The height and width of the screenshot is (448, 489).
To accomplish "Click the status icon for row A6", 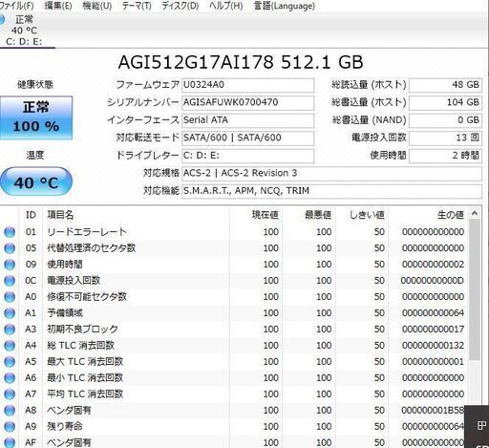I will pos(10,378).
